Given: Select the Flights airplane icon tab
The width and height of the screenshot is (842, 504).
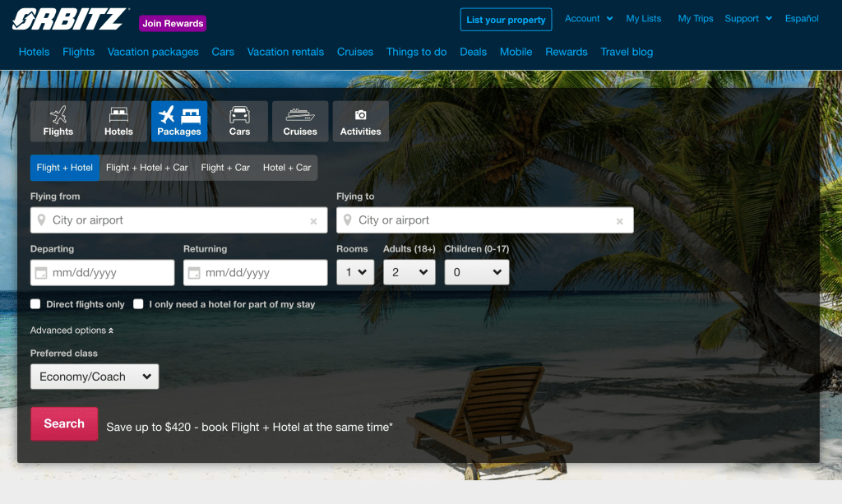Looking at the screenshot, I should click(58, 121).
